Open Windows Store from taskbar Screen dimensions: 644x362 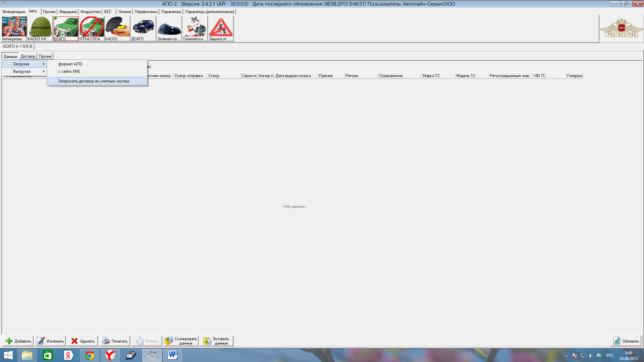pyautogui.click(x=48, y=355)
